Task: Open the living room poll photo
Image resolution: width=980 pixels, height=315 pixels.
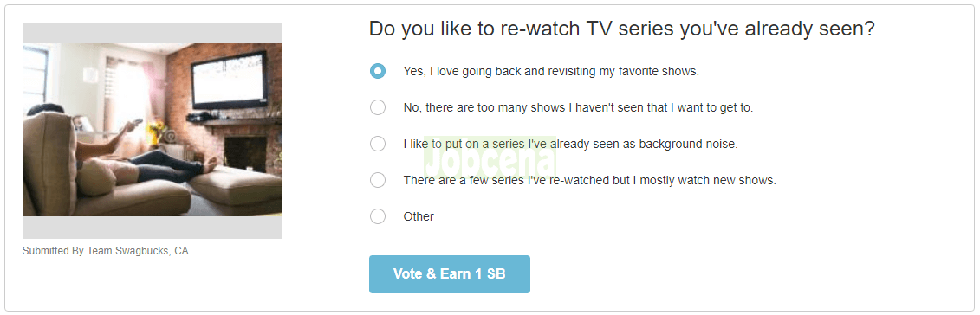Action: [x=153, y=130]
